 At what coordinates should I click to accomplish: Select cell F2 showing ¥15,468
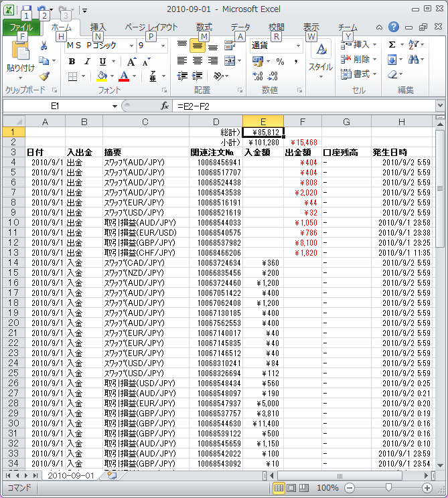point(303,142)
